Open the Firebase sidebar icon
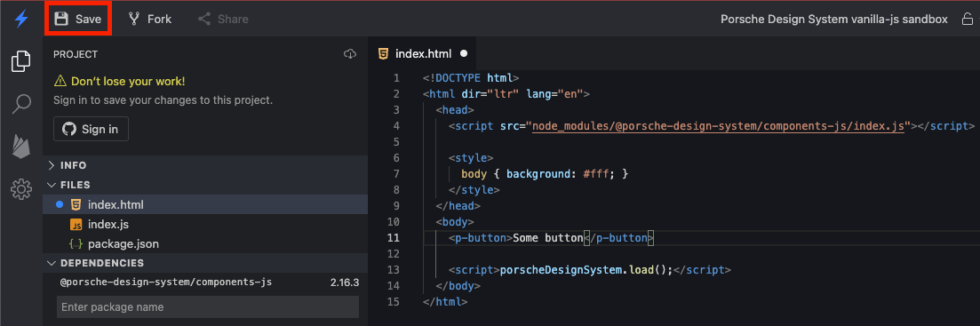This screenshot has width=980, height=326. click(21, 147)
